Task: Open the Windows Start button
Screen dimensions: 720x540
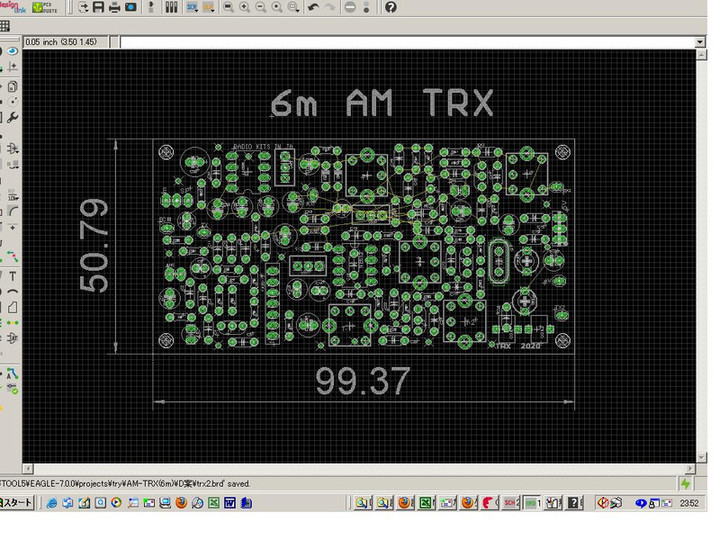Action: pos(18,502)
